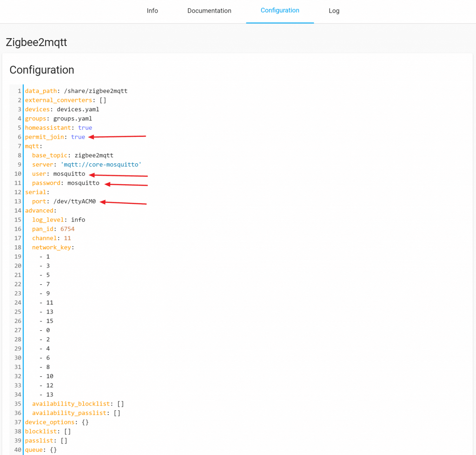Viewport: 476px width, 455px height.
Task: Click the external_converters line
Action: coord(66,100)
